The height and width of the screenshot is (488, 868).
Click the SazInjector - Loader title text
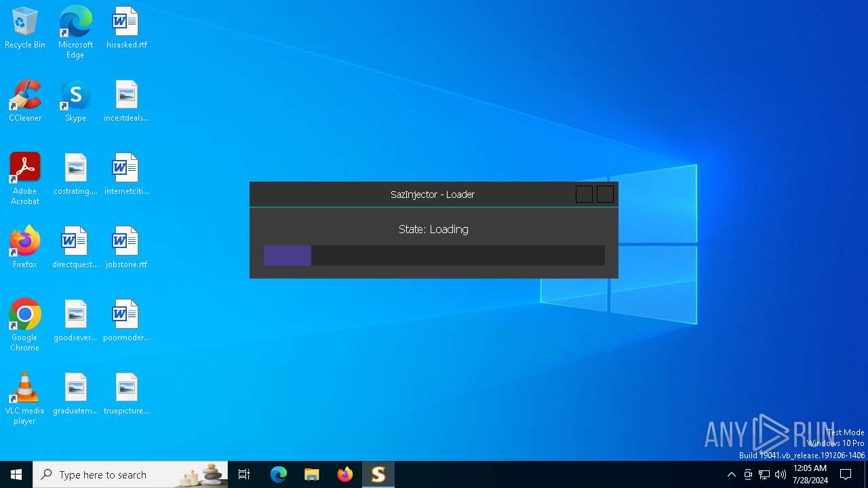(433, 195)
